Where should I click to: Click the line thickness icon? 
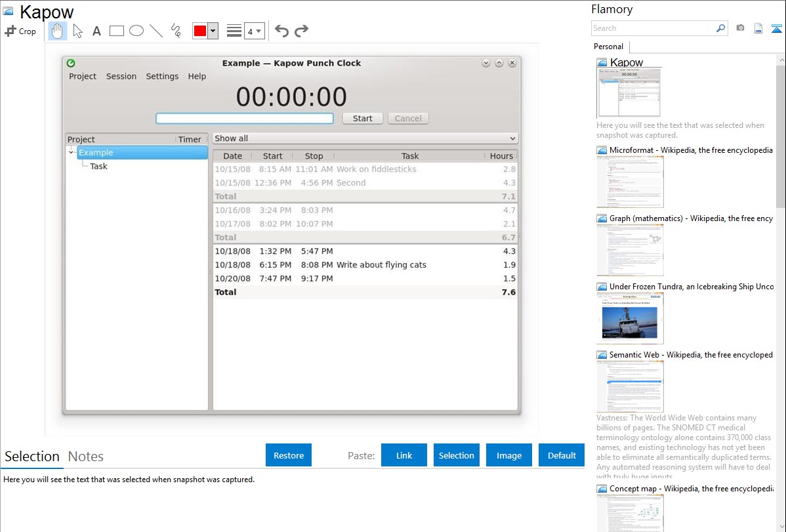pos(234,31)
